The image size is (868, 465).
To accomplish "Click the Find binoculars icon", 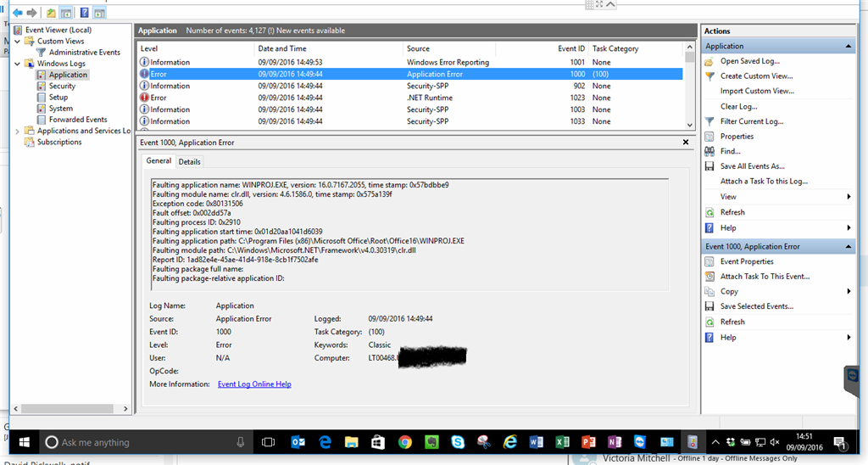I will click(709, 151).
